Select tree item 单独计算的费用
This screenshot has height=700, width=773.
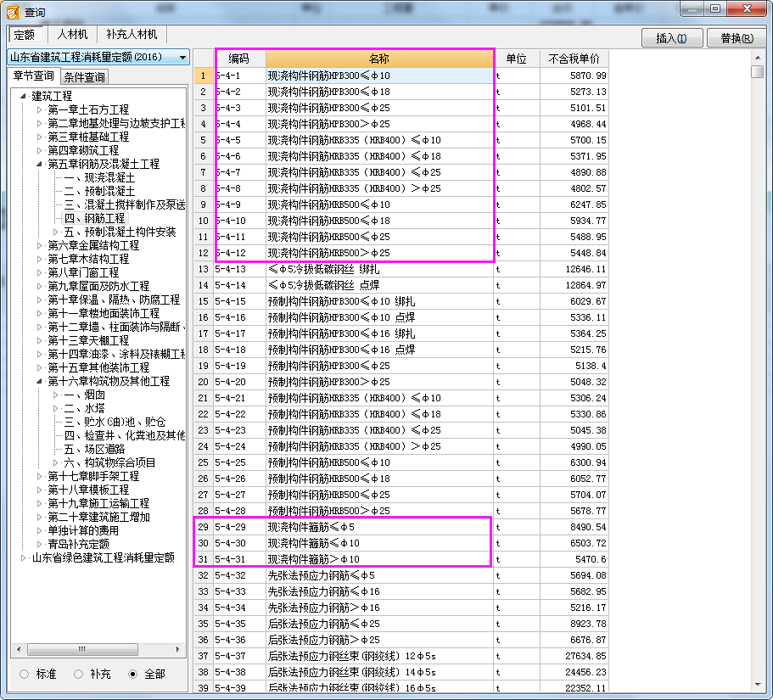tap(83, 530)
